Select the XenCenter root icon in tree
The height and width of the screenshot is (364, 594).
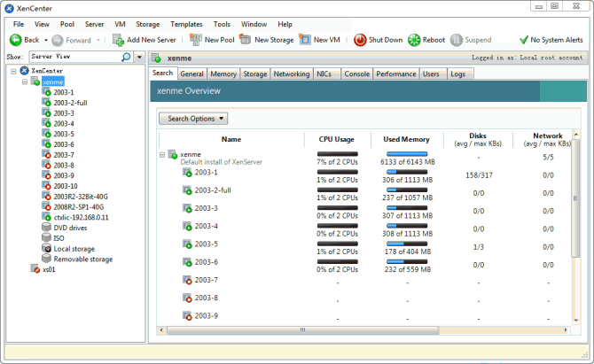tap(25, 70)
